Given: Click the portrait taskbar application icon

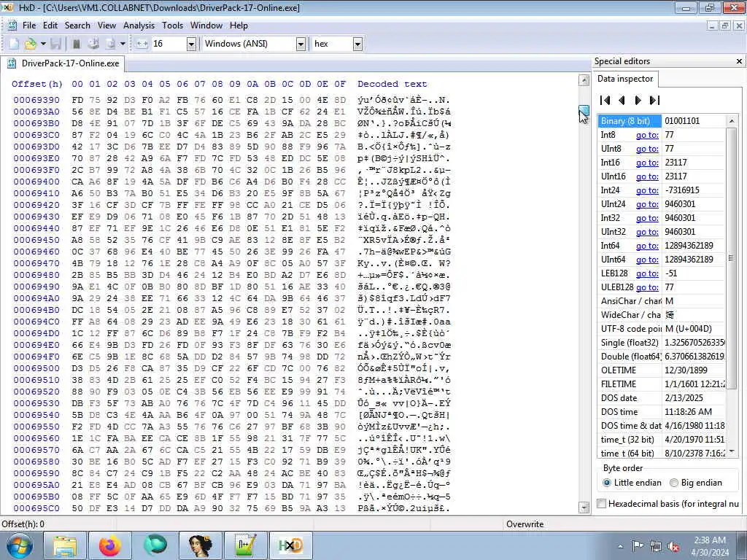Looking at the screenshot, I should 201,545.
